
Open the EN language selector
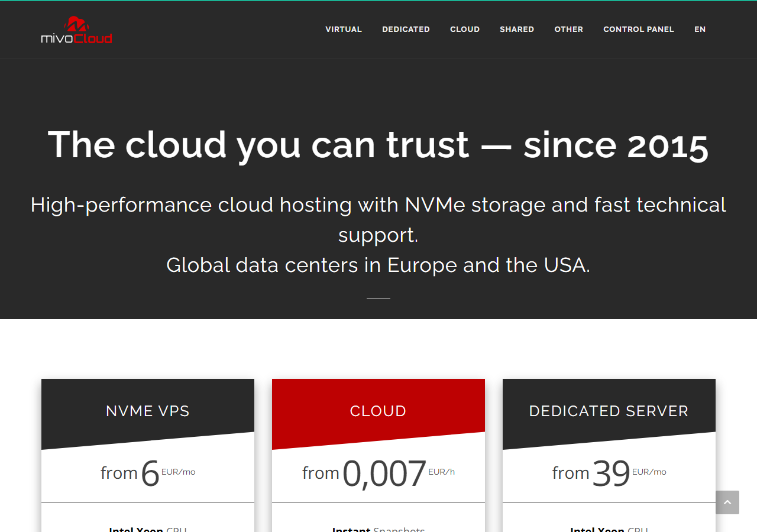tap(700, 29)
